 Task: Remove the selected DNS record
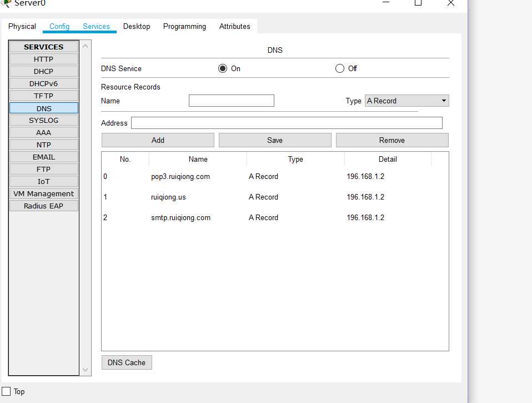(x=392, y=140)
